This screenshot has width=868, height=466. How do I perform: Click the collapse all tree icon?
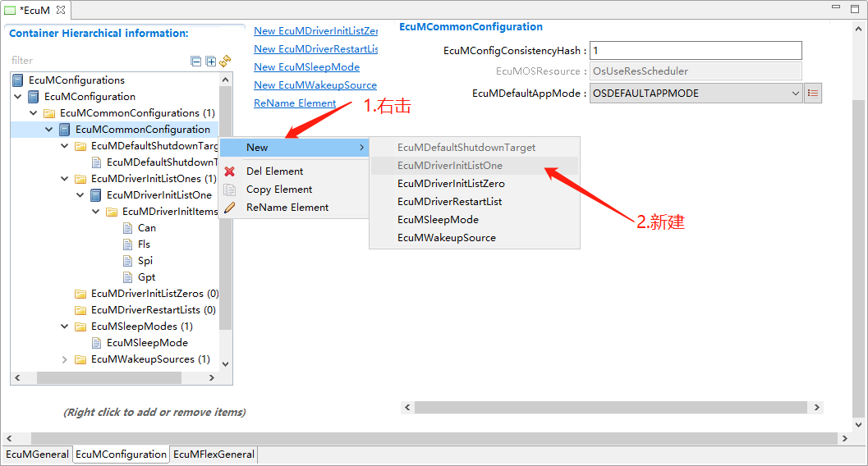point(195,61)
